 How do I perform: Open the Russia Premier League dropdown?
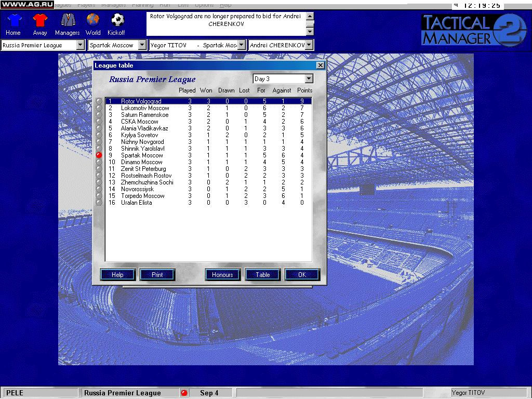click(x=81, y=45)
